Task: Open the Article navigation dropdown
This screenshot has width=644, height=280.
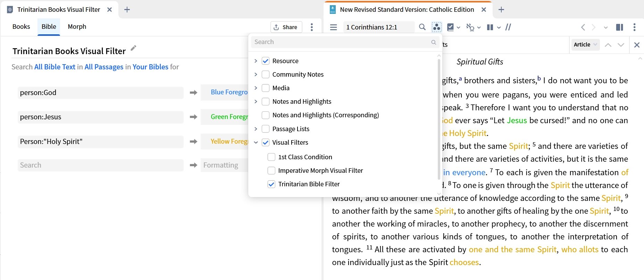Action: pyautogui.click(x=585, y=44)
